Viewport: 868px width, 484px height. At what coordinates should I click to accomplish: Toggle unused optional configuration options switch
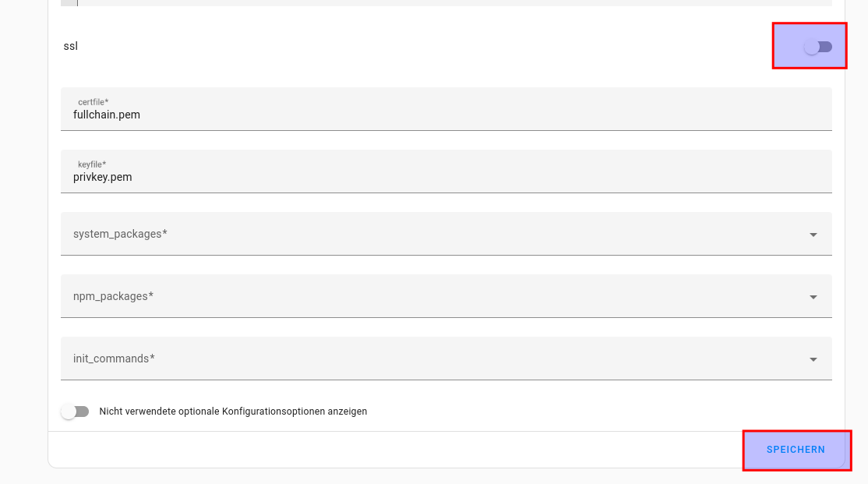[76, 412]
